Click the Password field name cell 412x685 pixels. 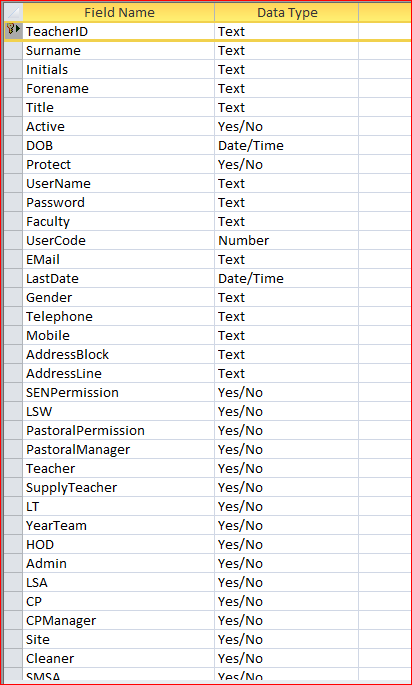119,202
